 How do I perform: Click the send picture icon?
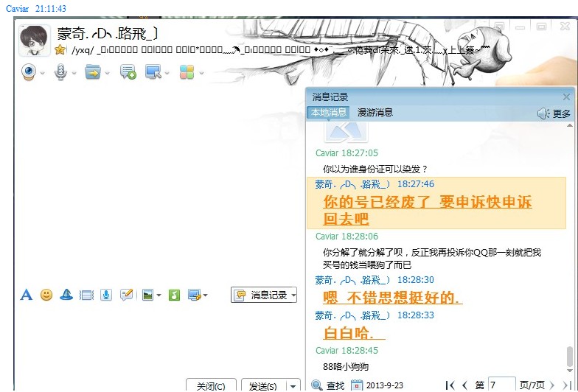point(147,295)
